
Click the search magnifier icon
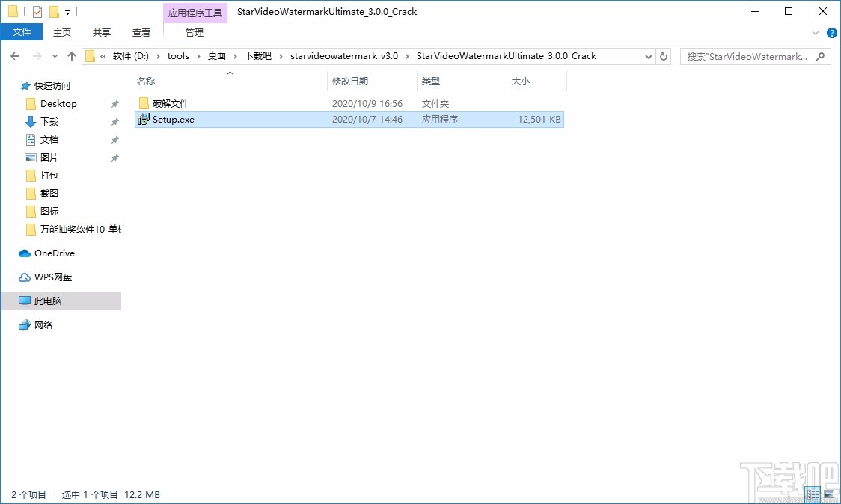point(820,56)
